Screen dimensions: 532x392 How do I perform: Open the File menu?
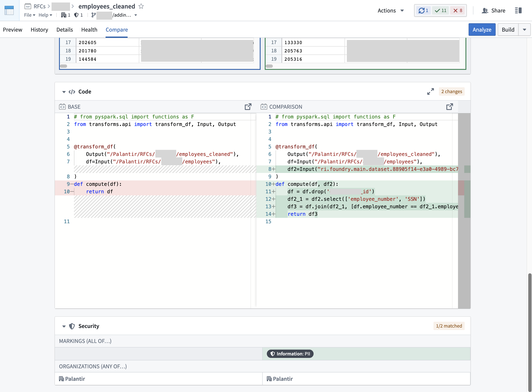click(30, 15)
